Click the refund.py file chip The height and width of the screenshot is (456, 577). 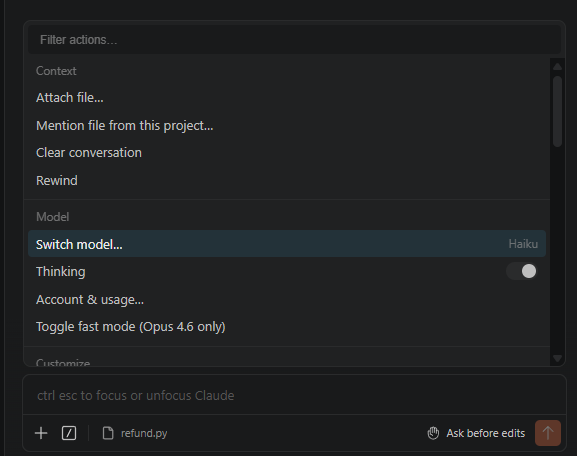[135, 433]
